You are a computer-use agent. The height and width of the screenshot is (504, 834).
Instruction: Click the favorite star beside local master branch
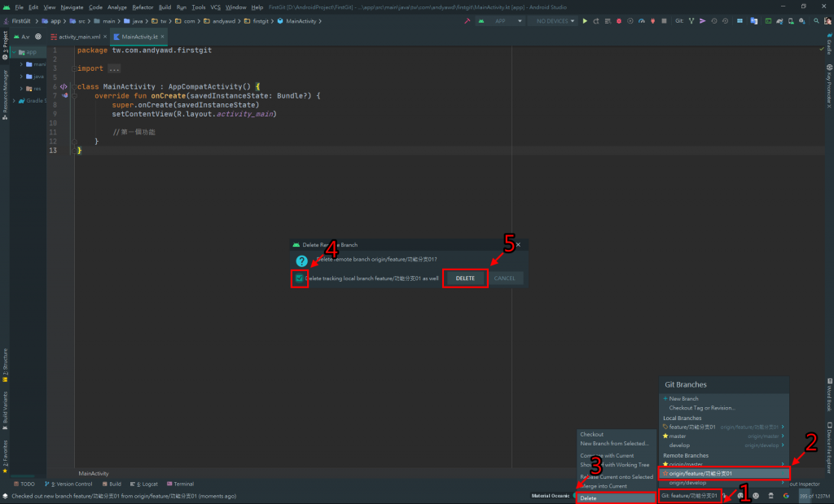665,436
